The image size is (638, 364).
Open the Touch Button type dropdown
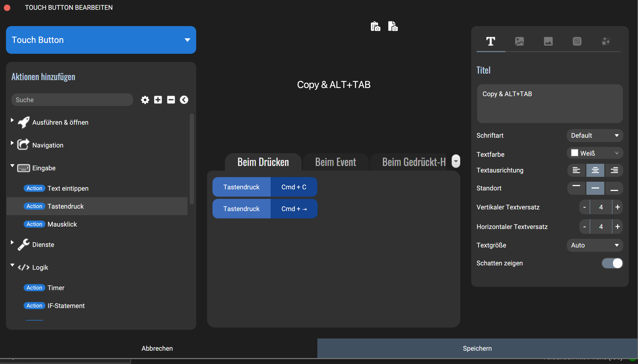point(101,40)
